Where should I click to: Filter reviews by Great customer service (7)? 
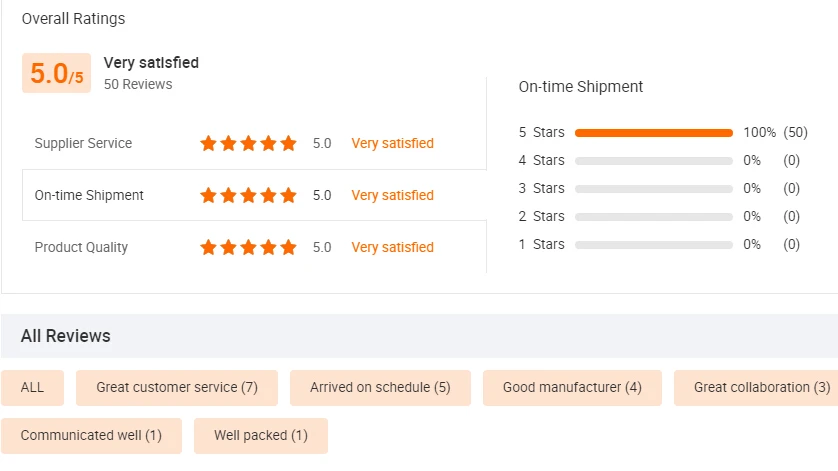coord(177,387)
